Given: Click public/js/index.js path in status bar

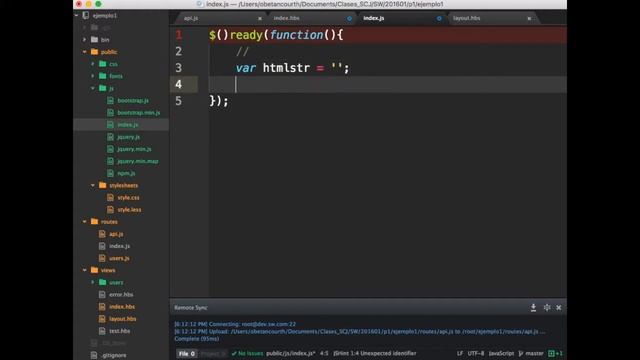Looking at the screenshot, I should pos(291,353).
